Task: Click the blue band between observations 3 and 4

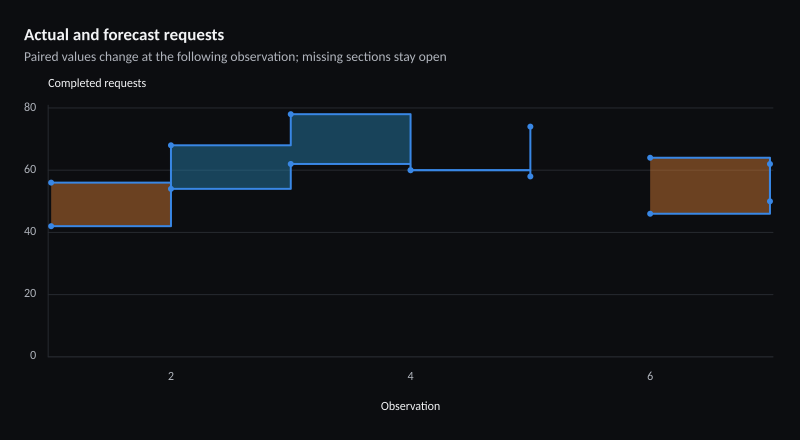Action: coord(351,139)
